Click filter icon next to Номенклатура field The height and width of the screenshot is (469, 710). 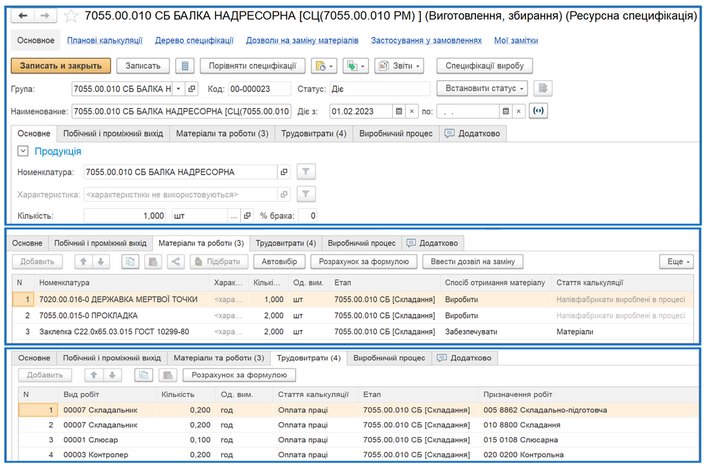307,171
